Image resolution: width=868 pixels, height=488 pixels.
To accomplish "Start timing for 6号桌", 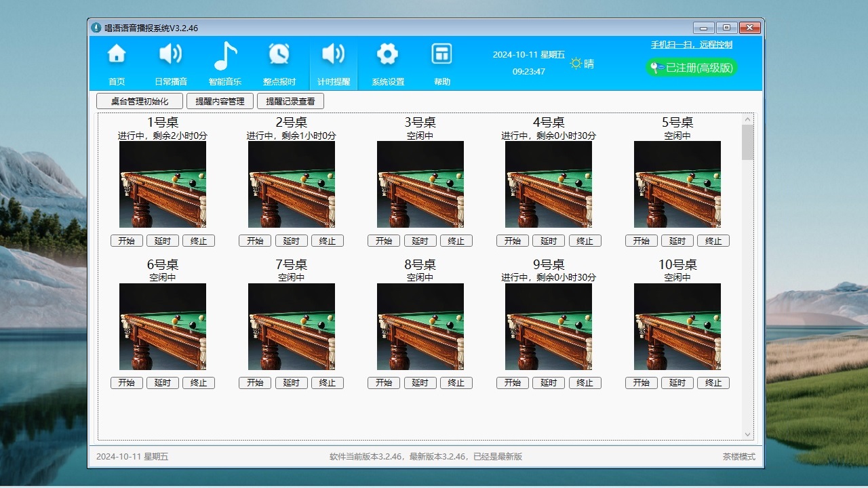I will pyautogui.click(x=125, y=382).
